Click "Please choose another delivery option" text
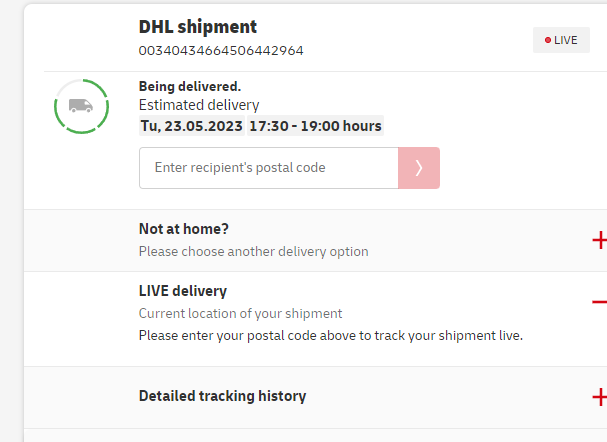This screenshot has height=442, width=607. pyautogui.click(x=253, y=251)
